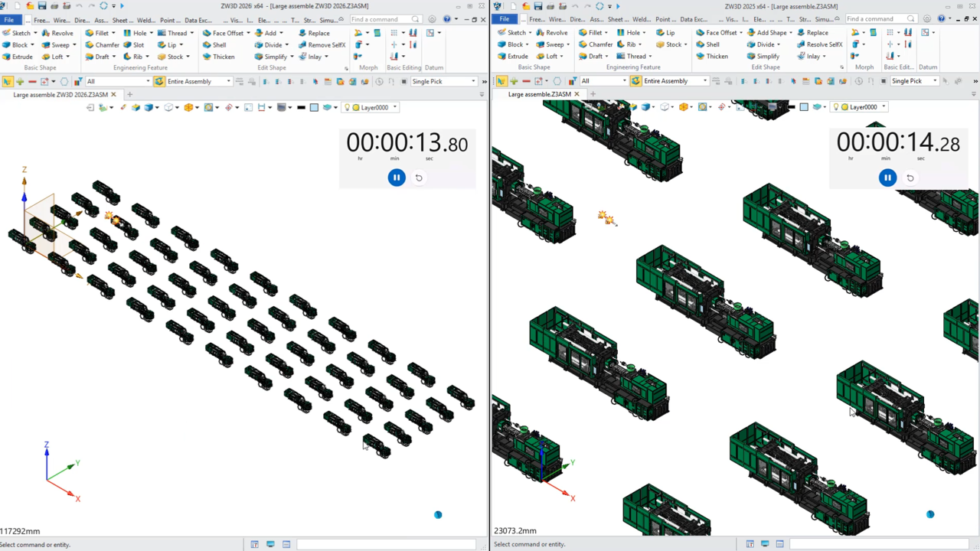Toggle the yellow select arrow in ZW3D 2026
The height and width of the screenshot is (551, 980).
(x=8, y=81)
